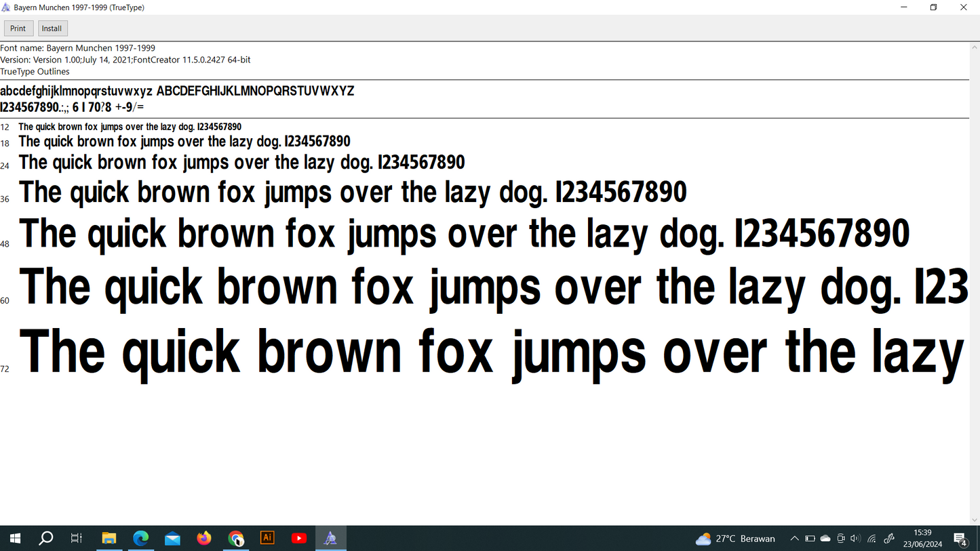This screenshot has height=551, width=980.
Task: Click the battery status icon
Action: tap(810, 539)
